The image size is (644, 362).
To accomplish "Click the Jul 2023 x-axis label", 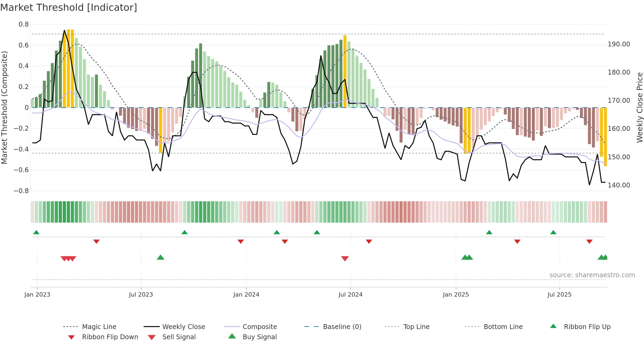I will click(141, 294).
